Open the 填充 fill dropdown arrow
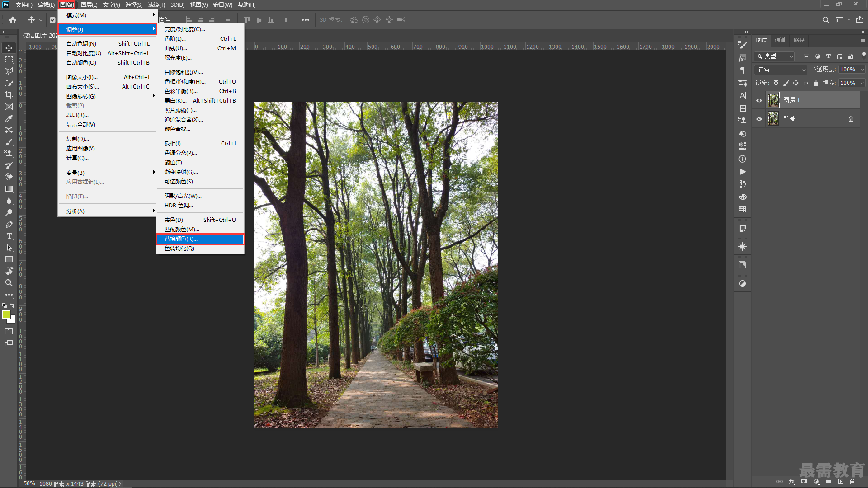Viewport: 868px width, 488px height. (862, 83)
